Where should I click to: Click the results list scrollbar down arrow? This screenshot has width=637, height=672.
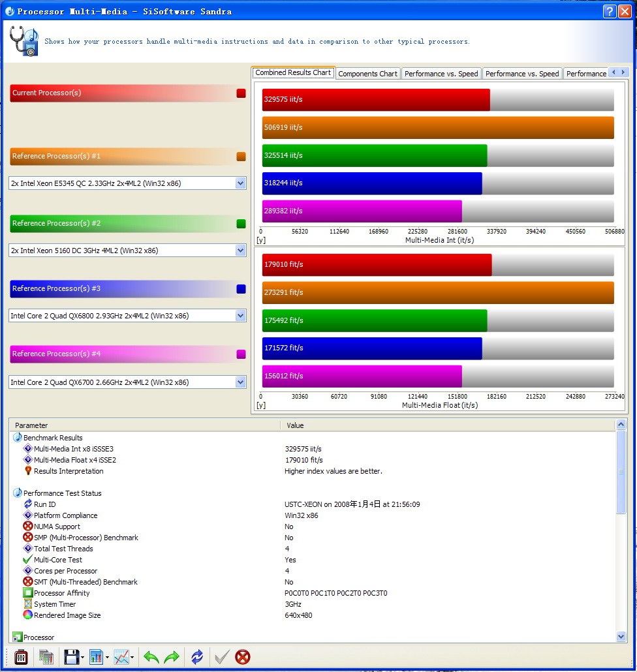coord(621,637)
